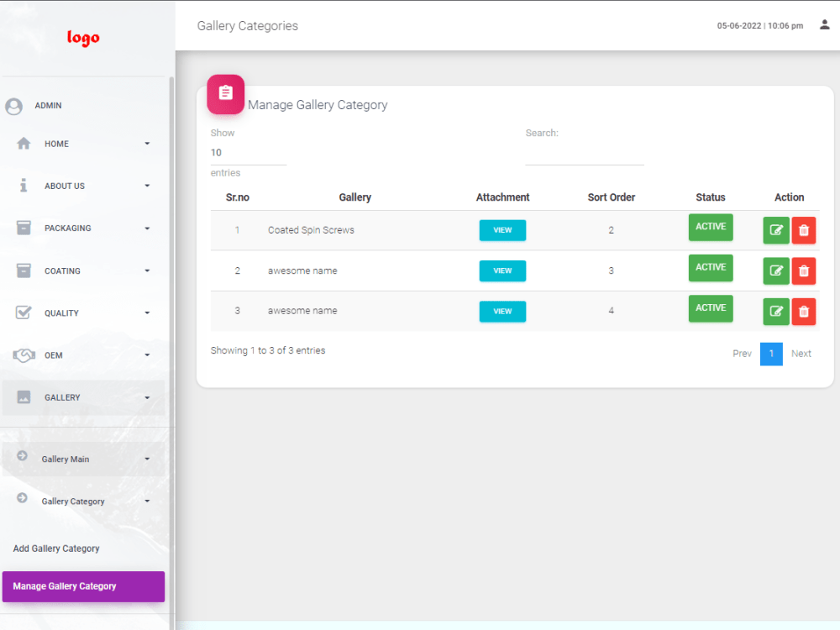Click the Gallery Category arrow-circle icon
Image resolution: width=840 pixels, height=630 pixels.
(22, 497)
